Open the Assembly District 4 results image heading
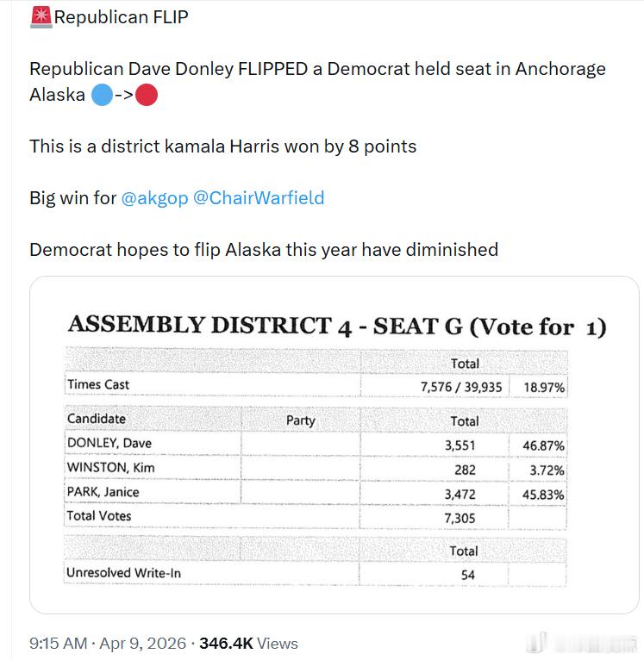This screenshot has height=660, width=644. [336, 326]
